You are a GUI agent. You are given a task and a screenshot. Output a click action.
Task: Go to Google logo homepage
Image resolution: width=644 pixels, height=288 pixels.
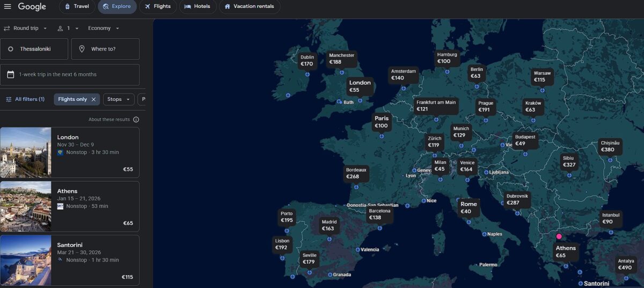pos(32,6)
